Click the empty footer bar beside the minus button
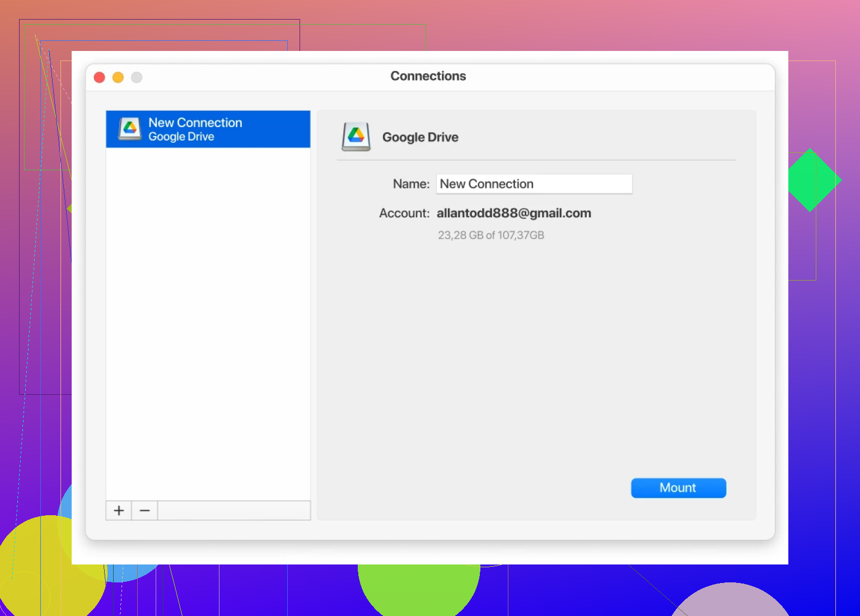 (233, 510)
